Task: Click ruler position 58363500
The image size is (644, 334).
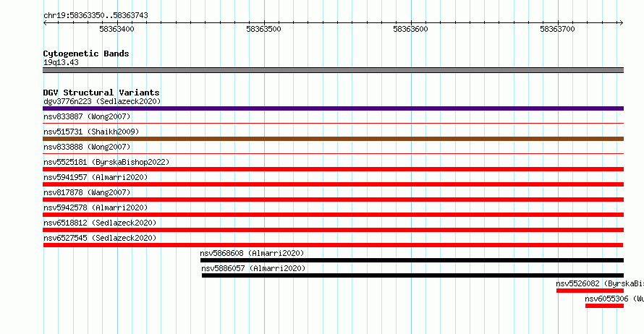Action: pyautogui.click(x=263, y=29)
